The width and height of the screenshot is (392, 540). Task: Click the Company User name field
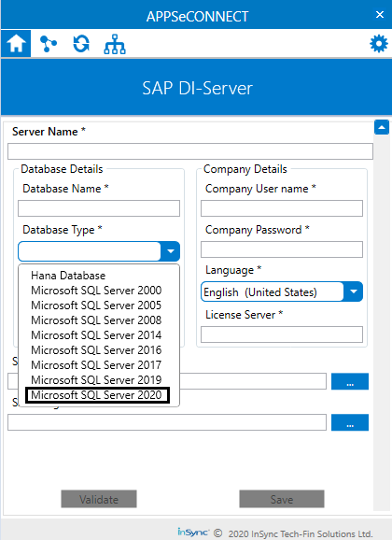[x=282, y=208]
